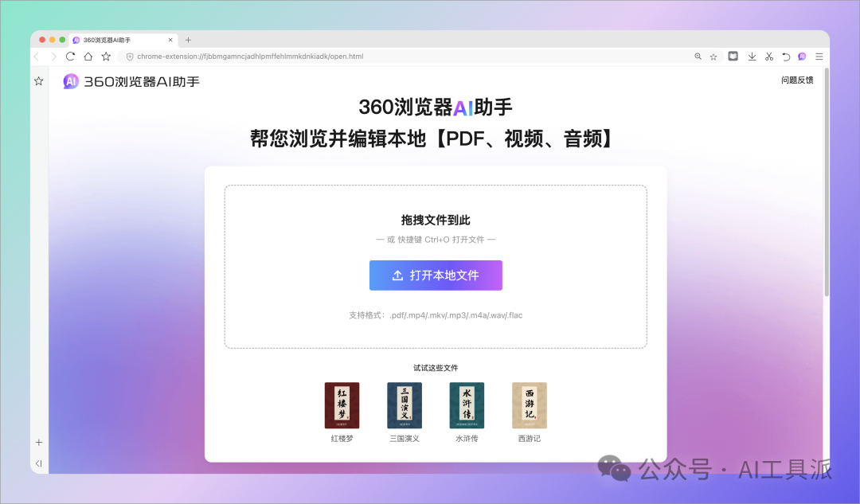Open the 三国演义 sample book cover
The height and width of the screenshot is (504, 860).
click(x=405, y=405)
